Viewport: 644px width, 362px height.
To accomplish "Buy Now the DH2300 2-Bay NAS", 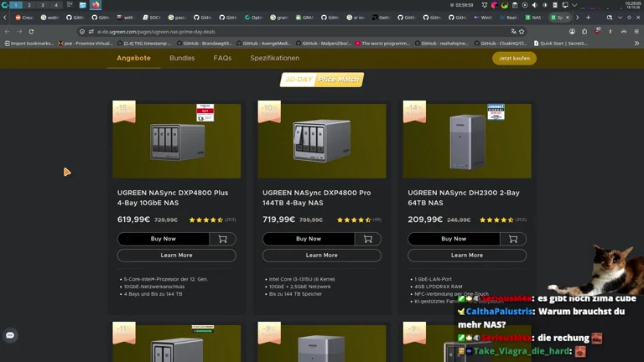I will [x=454, y=239].
